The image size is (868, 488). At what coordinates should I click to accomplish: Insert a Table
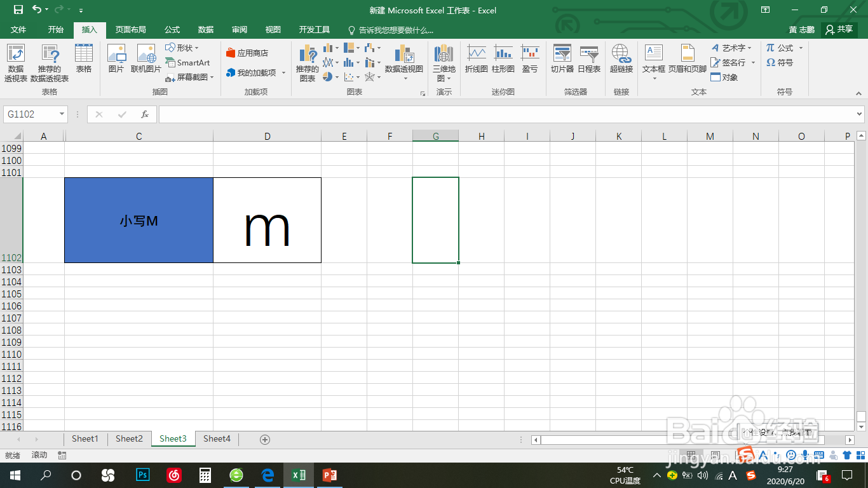(84, 58)
